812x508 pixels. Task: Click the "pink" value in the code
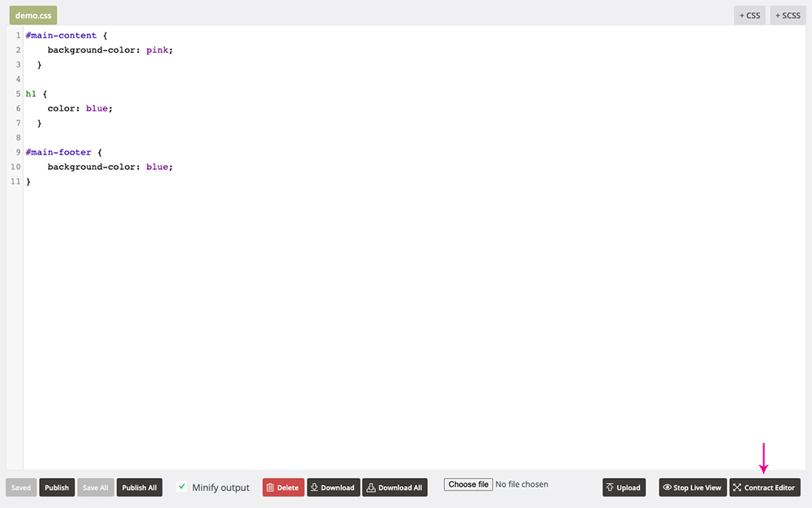point(157,50)
